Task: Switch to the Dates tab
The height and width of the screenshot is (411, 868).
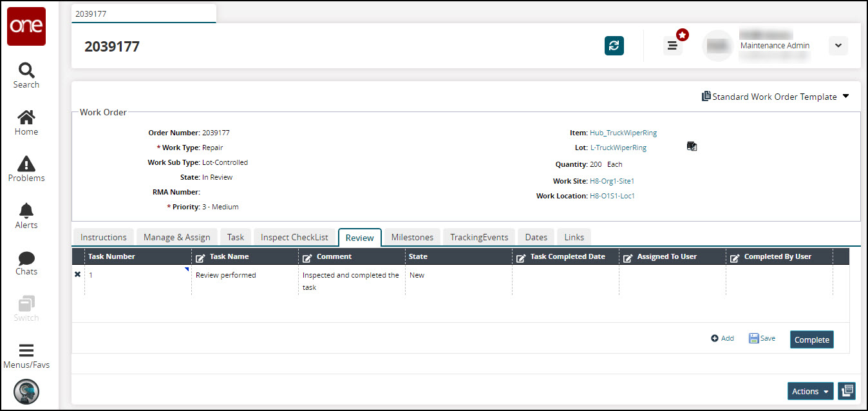Action: point(536,237)
